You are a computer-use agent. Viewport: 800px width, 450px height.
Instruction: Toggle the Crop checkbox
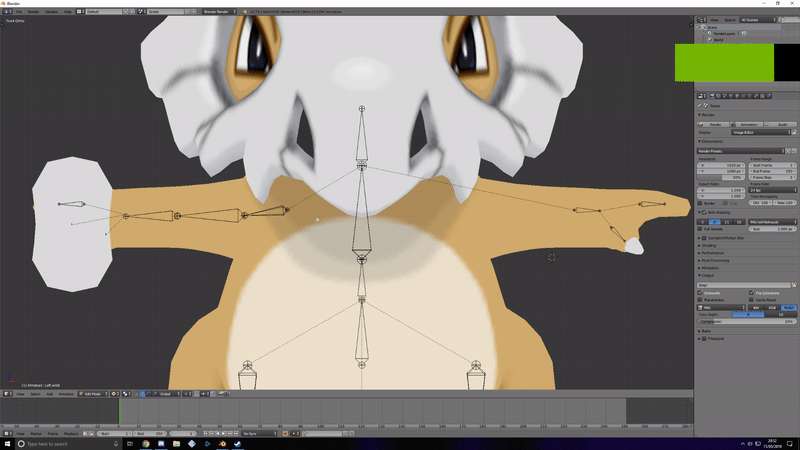point(726,203)
